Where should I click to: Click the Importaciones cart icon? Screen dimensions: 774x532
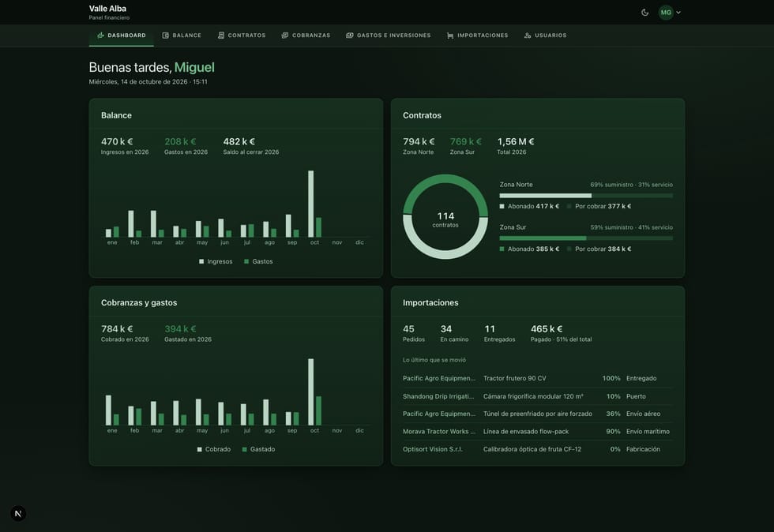coord(450,36)
